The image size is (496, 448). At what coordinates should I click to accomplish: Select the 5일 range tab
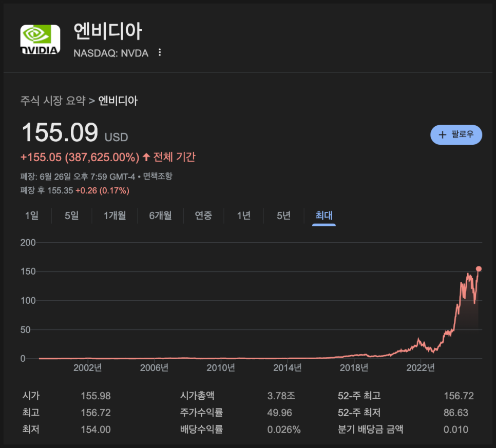[x=71, y=216]
